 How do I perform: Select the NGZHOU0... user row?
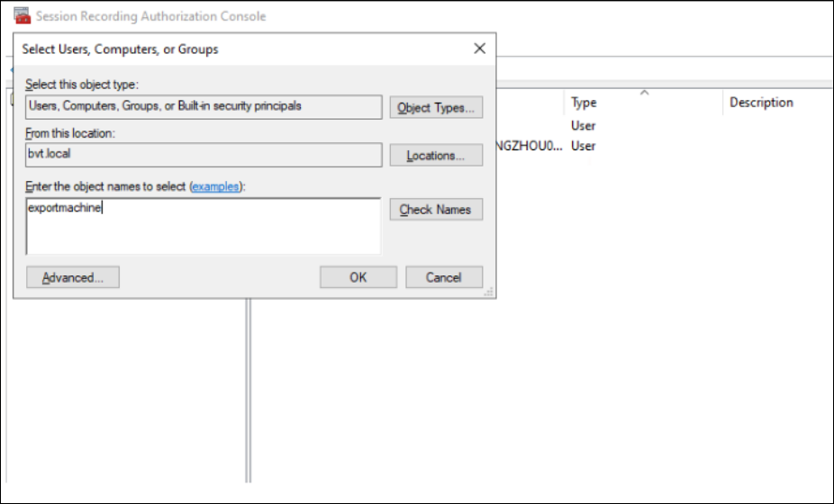531,146
